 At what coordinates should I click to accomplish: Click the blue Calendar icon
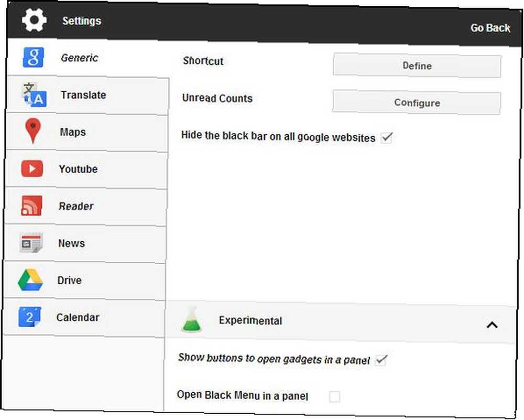coord(30,317)
